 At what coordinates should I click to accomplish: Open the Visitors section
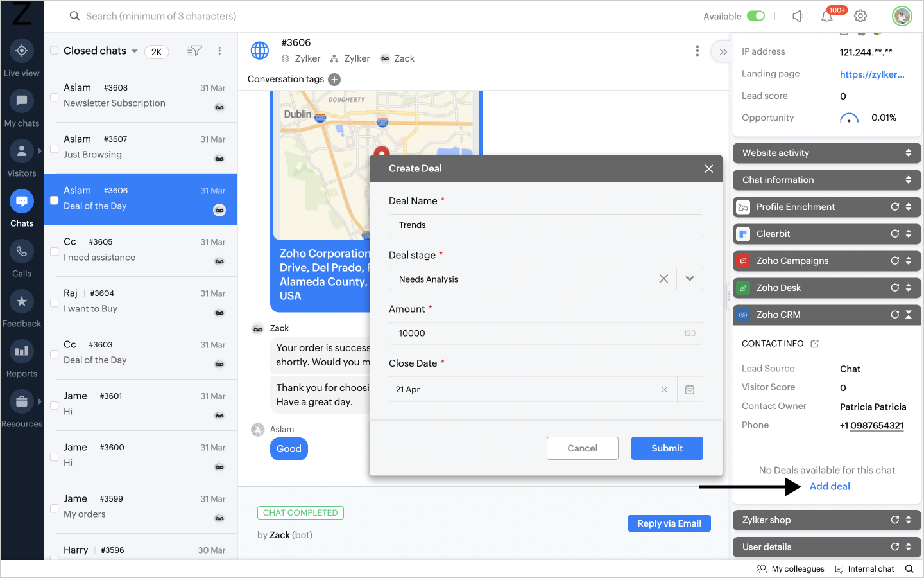(x=22, y=158)
